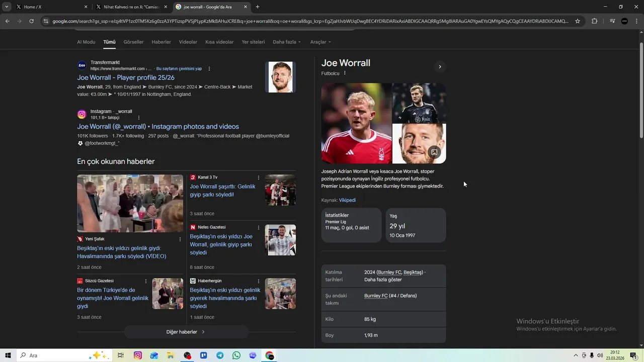644x362 pixels.
Task: Open the Windows Start menu
Action: tap(8, 355)
